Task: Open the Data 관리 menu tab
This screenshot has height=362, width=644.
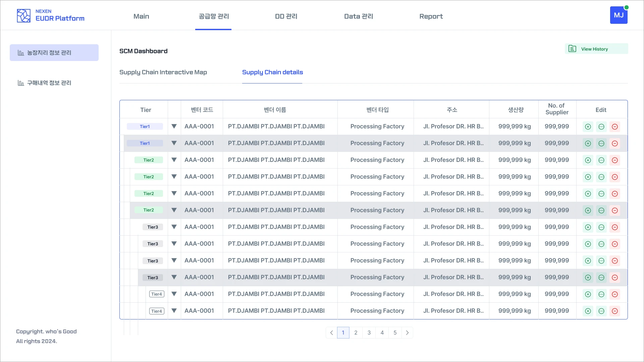Action: [359, 16]
